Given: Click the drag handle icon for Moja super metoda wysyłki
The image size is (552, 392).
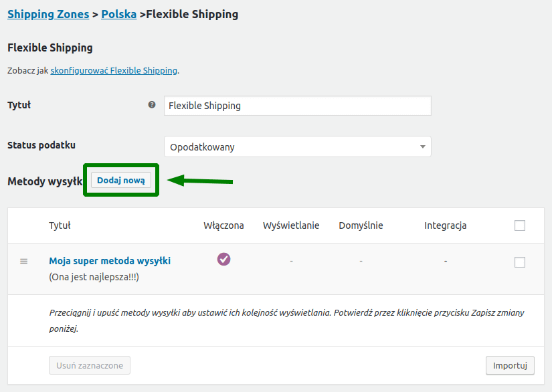Looking at the screenshot, I should click(x=24, y=261).
